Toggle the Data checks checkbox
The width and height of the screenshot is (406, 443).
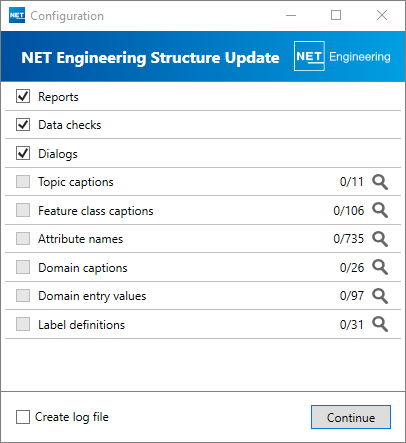[x=23, y=125]
